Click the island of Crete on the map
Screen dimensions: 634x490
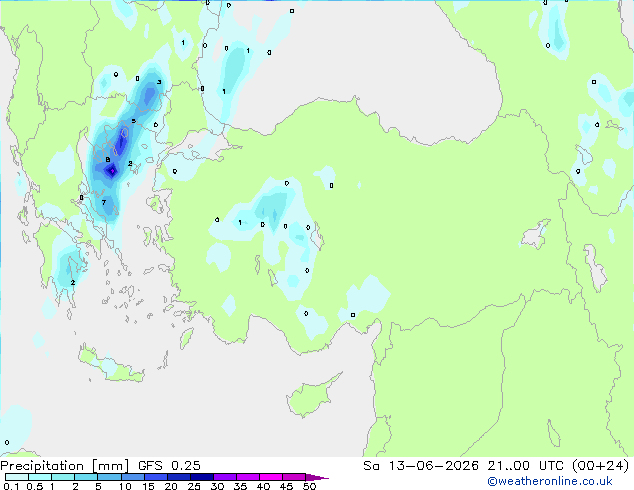[x=111, y=366]
